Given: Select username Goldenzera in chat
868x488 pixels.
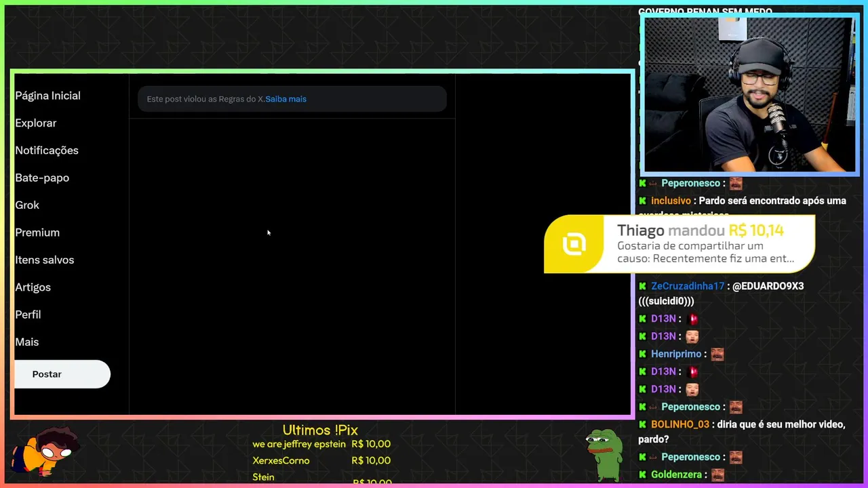Looking at the screenshot, I should tap(676, 474).
